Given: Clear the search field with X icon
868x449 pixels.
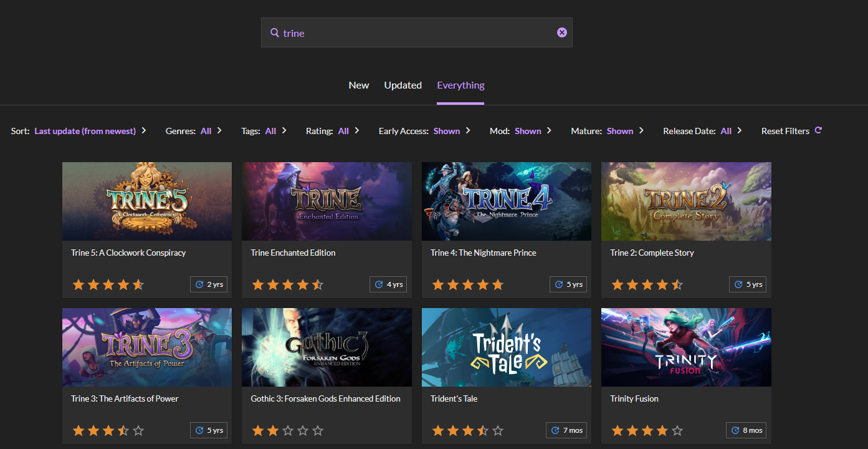Looking at the screenshot, I should (562, 32).
